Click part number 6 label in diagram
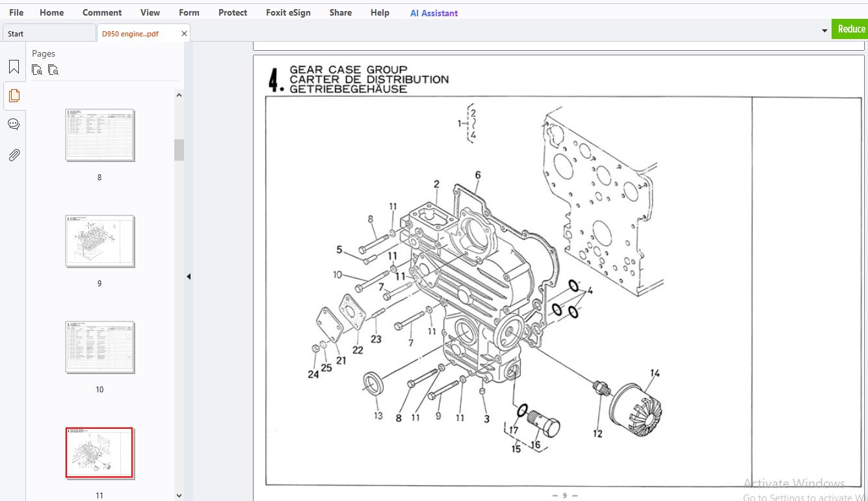Image resolution: width=868 pixels, height=501 pixels. 478,175
